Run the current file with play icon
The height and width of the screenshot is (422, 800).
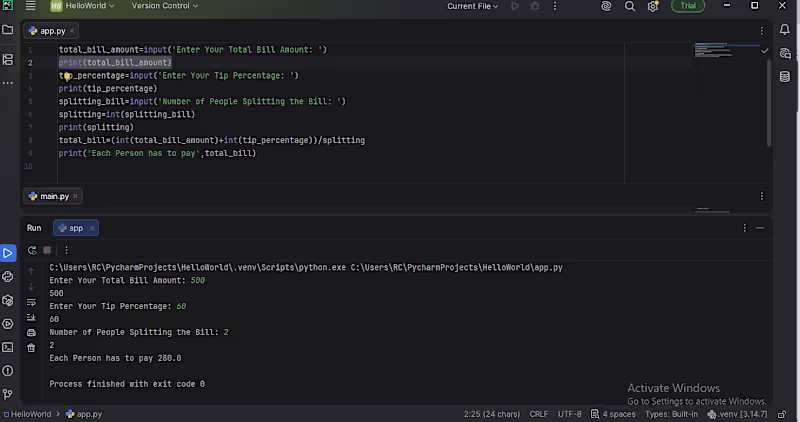click(x=515, y=6)
